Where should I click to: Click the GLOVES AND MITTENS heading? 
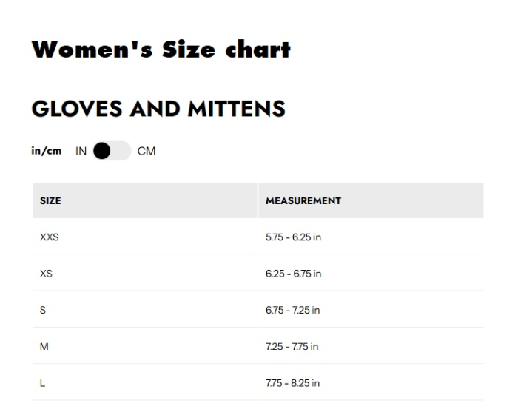[x=158, y=109]
